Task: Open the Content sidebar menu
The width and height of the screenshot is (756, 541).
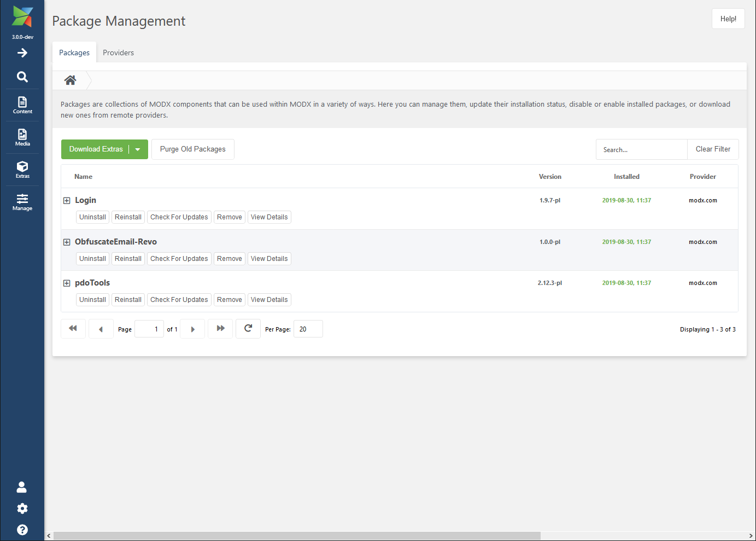Action: (x=22, y=105)
